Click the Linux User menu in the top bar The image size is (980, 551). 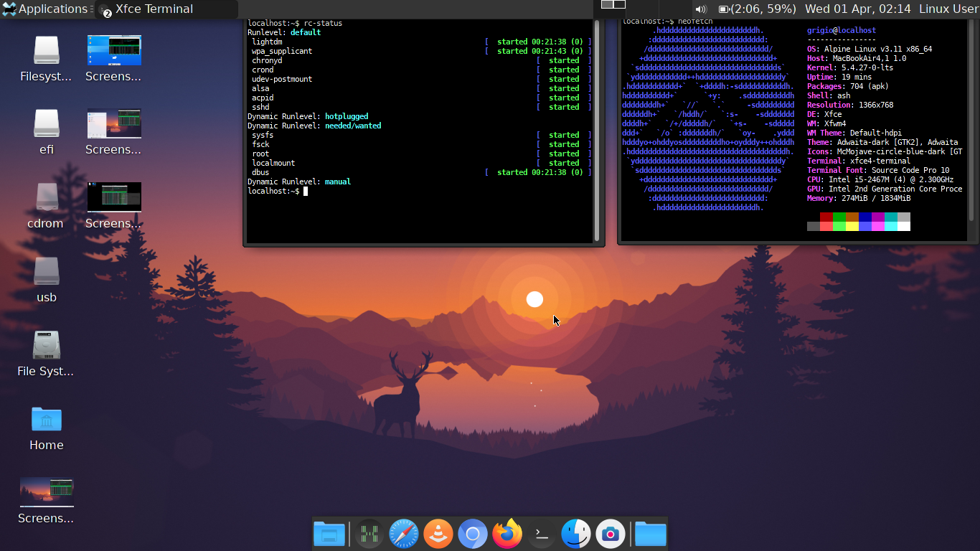tap(947, 9)
